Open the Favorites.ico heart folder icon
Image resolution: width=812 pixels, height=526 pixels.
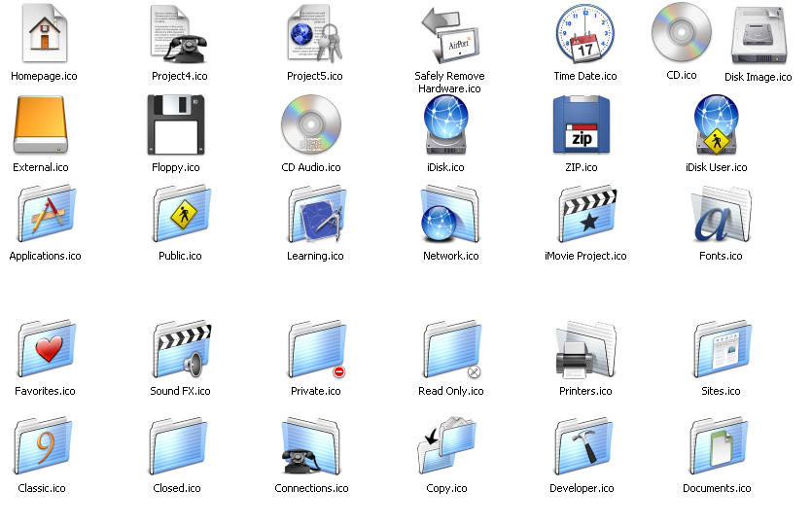[46, 348]
